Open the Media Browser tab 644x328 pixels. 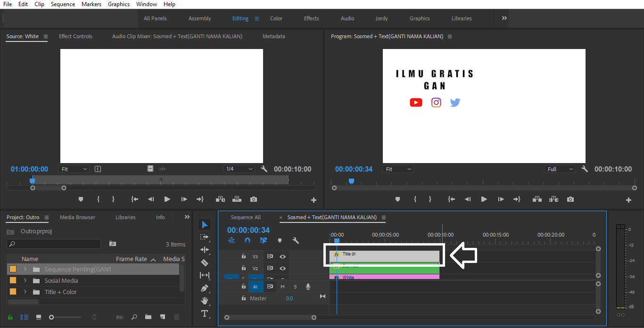(77, 217)
